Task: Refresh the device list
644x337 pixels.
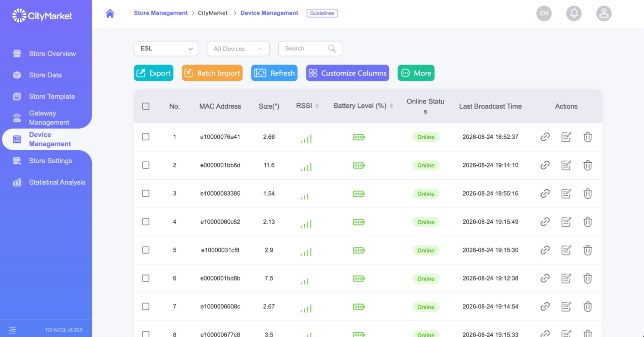Action: pyautogui.click(x=274, y=73)
